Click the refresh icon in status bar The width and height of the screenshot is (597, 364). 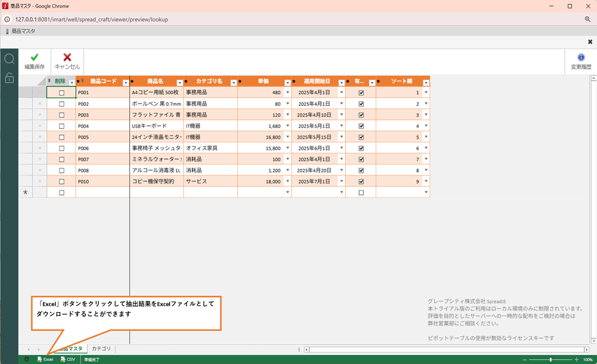point(26,359)
